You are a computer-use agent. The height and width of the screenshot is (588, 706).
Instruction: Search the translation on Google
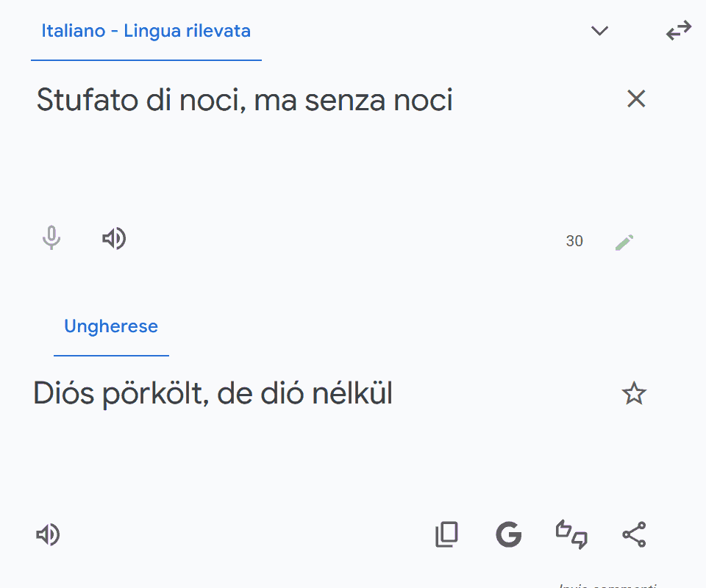(x=508, y=534)
